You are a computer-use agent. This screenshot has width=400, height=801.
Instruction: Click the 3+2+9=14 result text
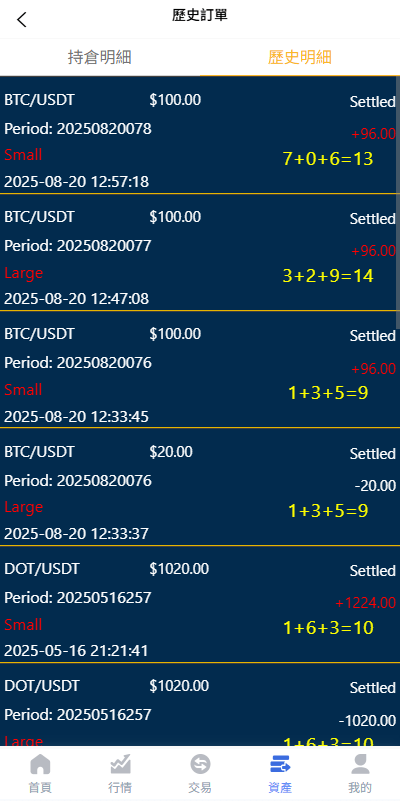tap(328, 276)
